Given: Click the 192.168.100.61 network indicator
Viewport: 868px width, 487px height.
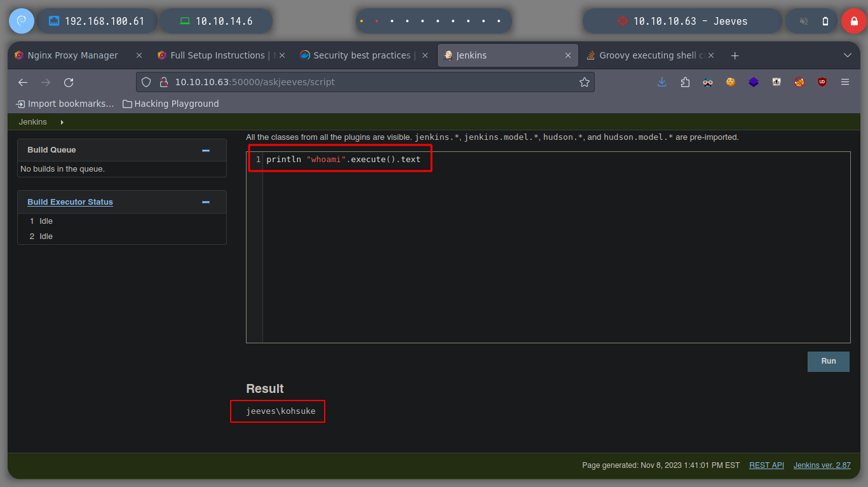Looking at the screenshot, I should (x=97, y=21).
